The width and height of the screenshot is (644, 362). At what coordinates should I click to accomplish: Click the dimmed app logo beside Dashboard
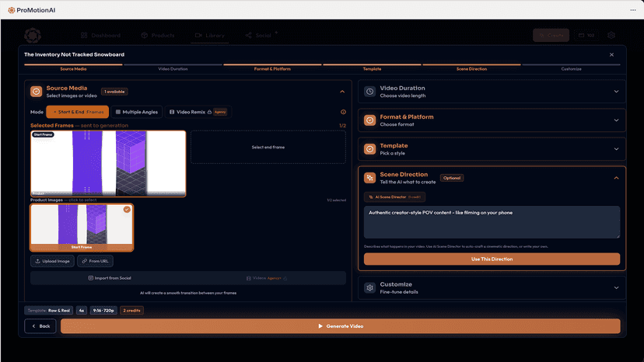33,35
